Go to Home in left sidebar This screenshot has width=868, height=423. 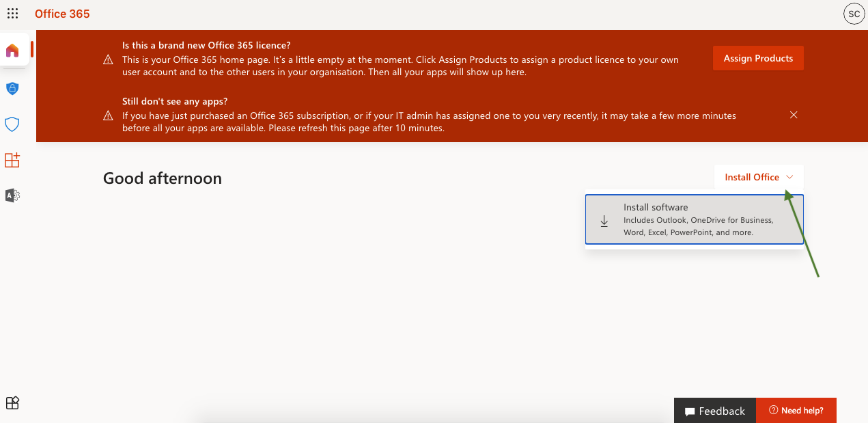coord(12,51)
